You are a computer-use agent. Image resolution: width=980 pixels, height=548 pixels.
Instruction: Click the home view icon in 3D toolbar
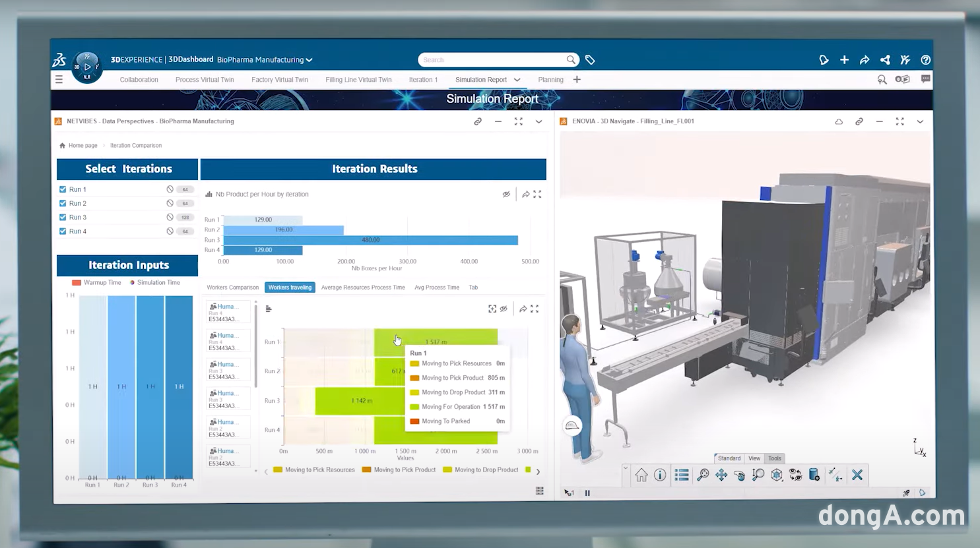point(641,475)
